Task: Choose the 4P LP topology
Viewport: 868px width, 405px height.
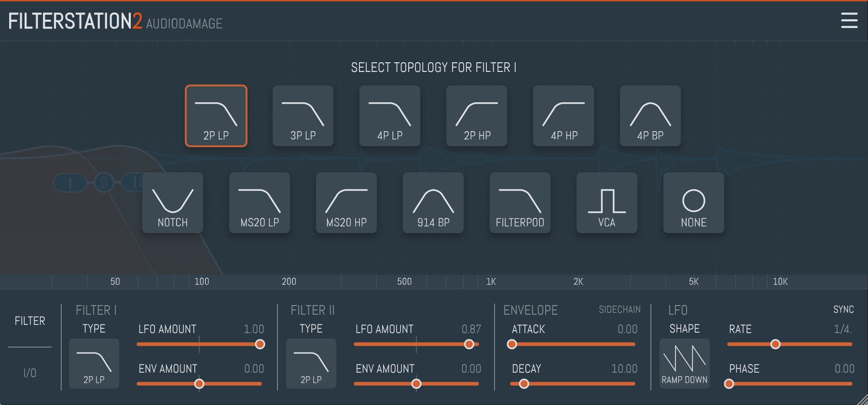Action: [x=390, y=116]
